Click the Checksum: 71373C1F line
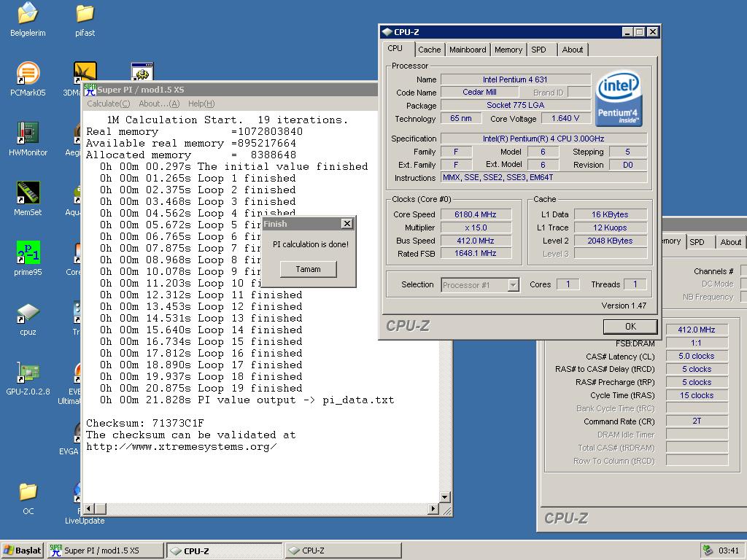 click(145, 423)
